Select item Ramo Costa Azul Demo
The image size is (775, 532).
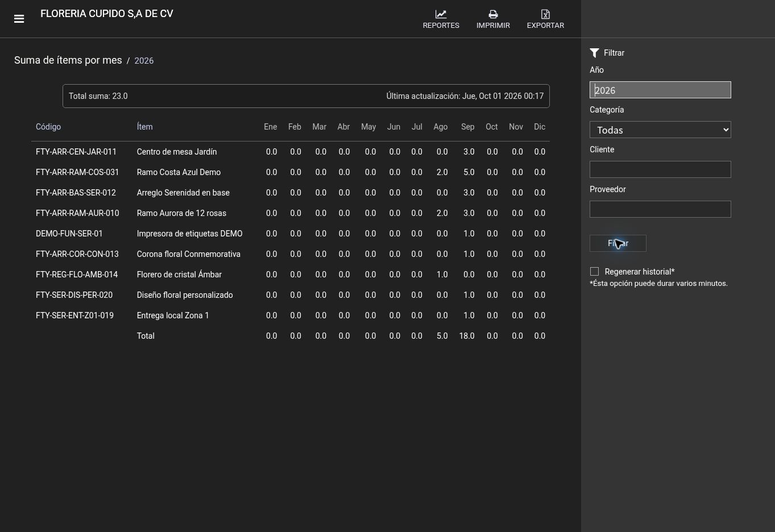(x=179, y=172)
